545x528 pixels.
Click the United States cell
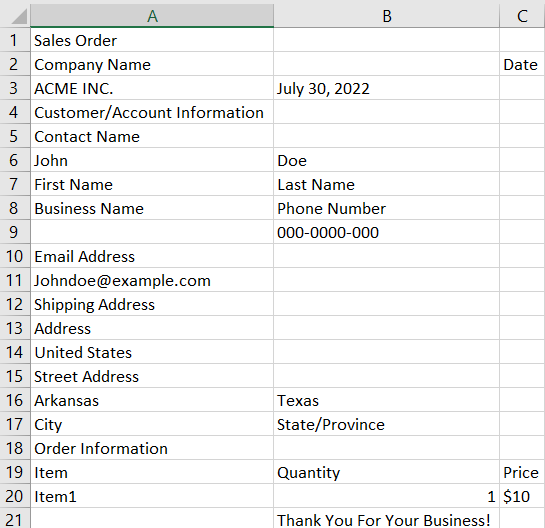[x=152, y=352]
